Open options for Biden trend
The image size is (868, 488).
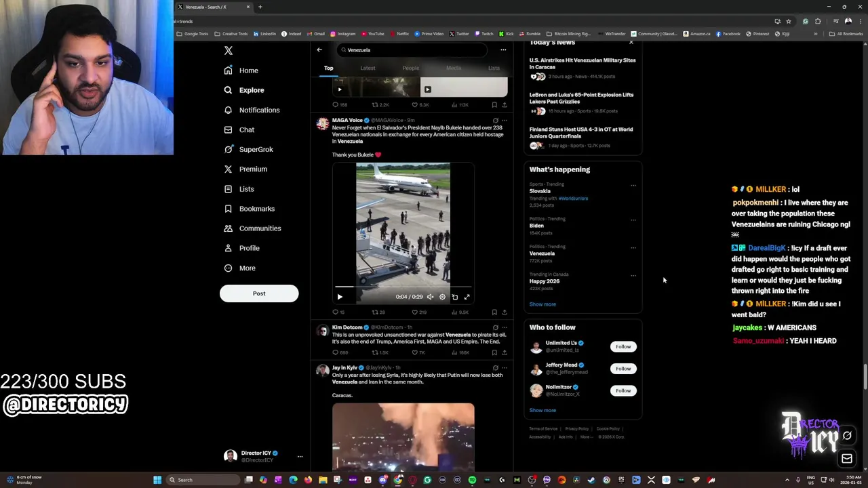(633, 220)
